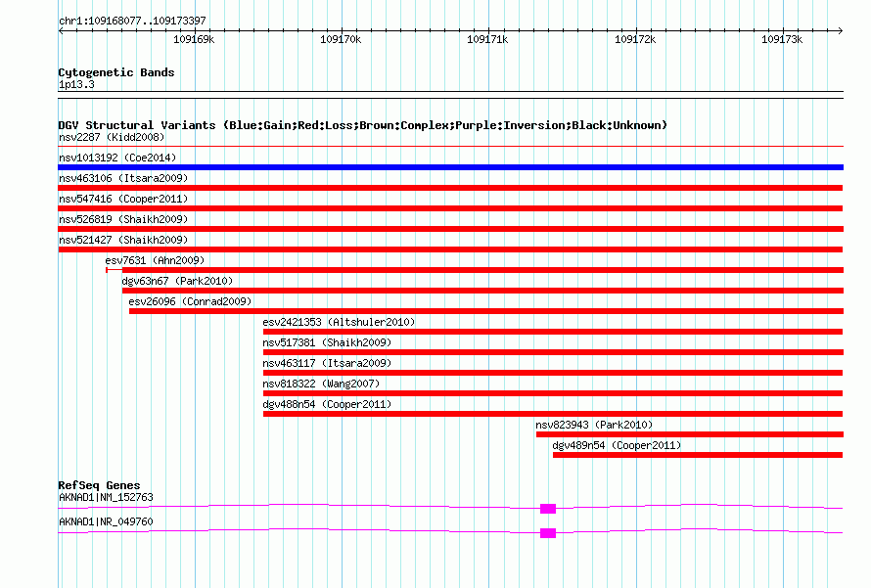
Task: Open the esv2421353 (Altshuler2010) variant label
Action: [x=339, y=322]
